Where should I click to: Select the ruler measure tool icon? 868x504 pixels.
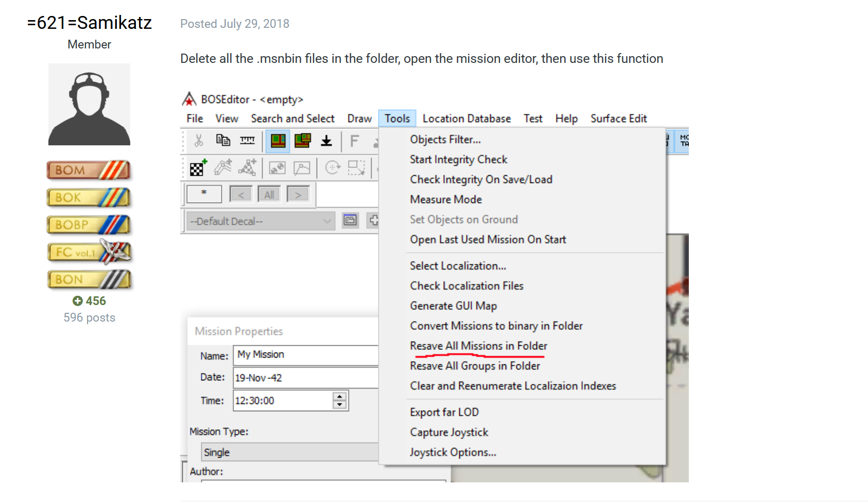(248, 141)
